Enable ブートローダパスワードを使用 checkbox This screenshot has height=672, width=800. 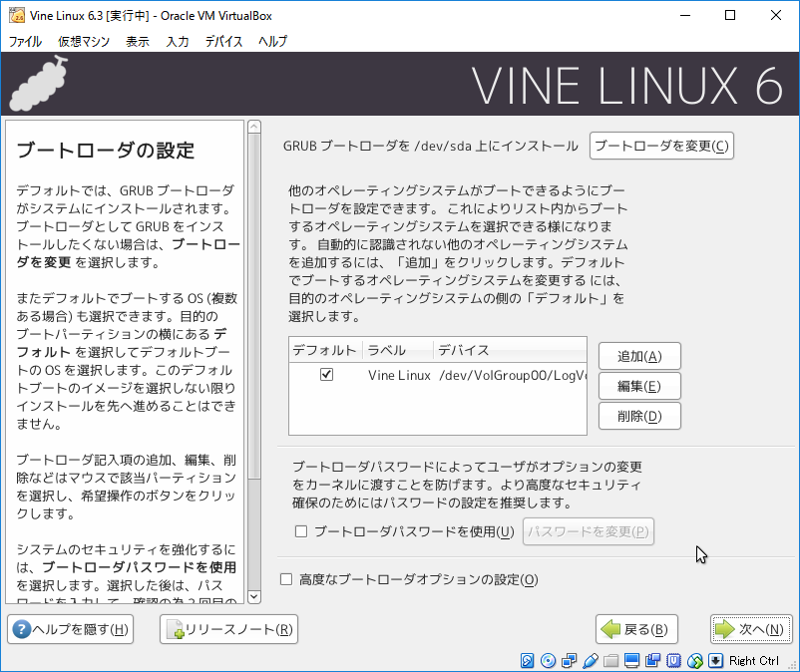click(301, 532)
